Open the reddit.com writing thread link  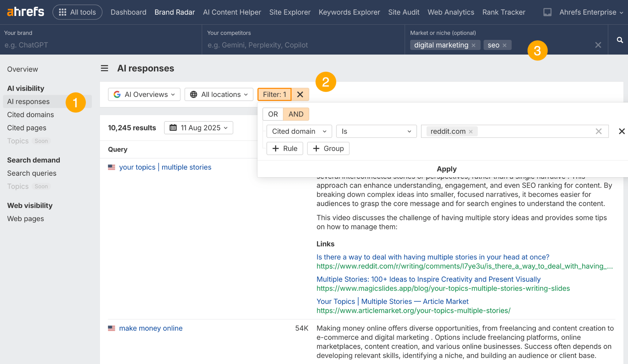coord(432,257)
